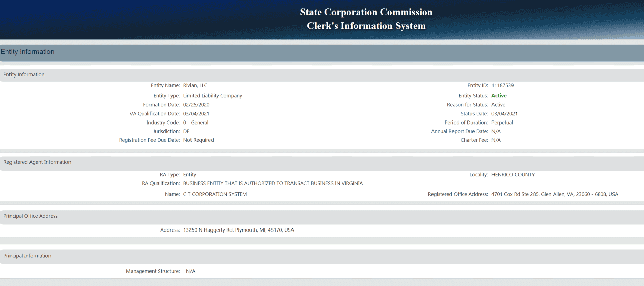Click the State Corporation Commission banner title
This screenshot has height=286, width=644.
(366, 12)
